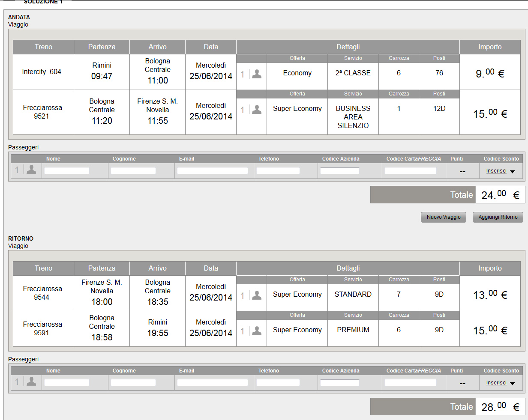
Task: Focus the Cognome field for Ritorno passenger
Action: coord(133,382)
